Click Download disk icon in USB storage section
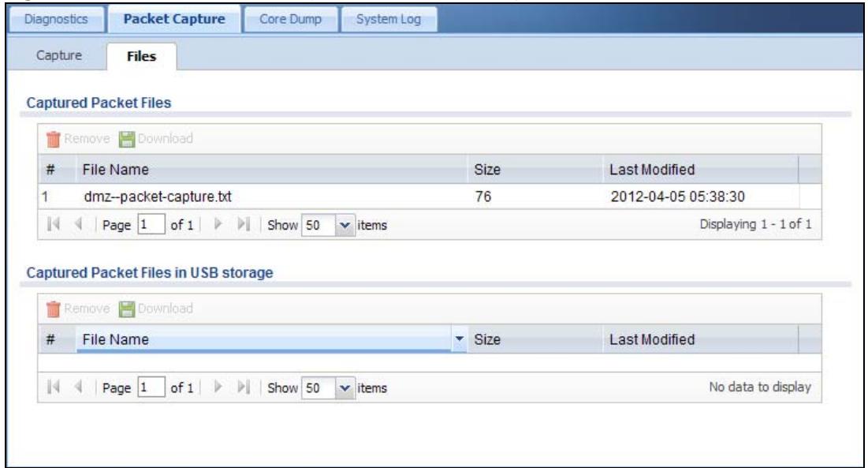This screenshot has width=868, height=468. 127,309
